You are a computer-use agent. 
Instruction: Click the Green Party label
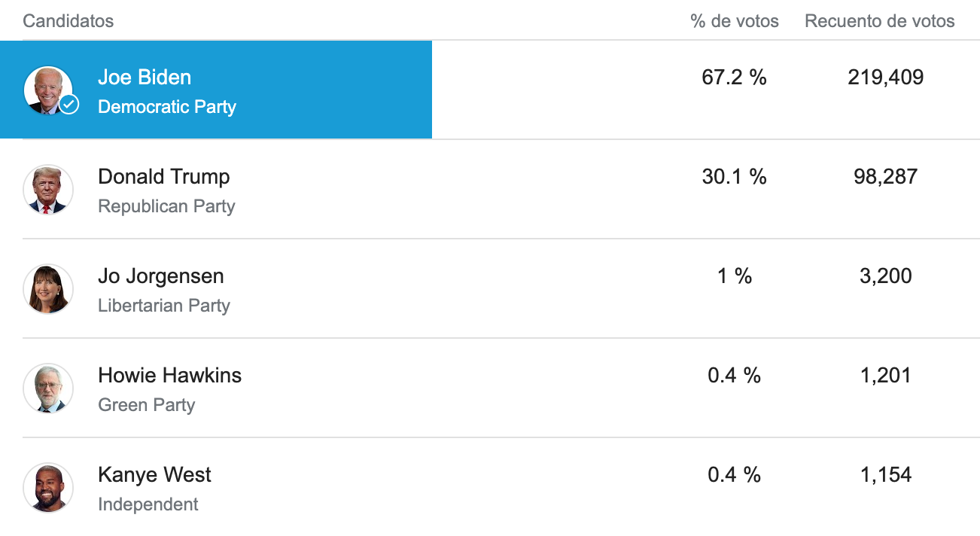point(146,405)
